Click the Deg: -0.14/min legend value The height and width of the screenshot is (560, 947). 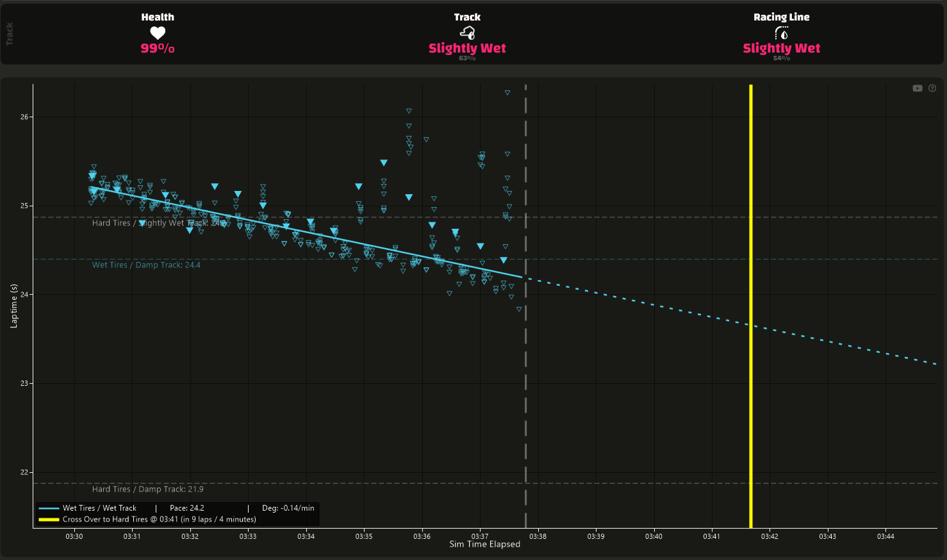coord(288,508)
